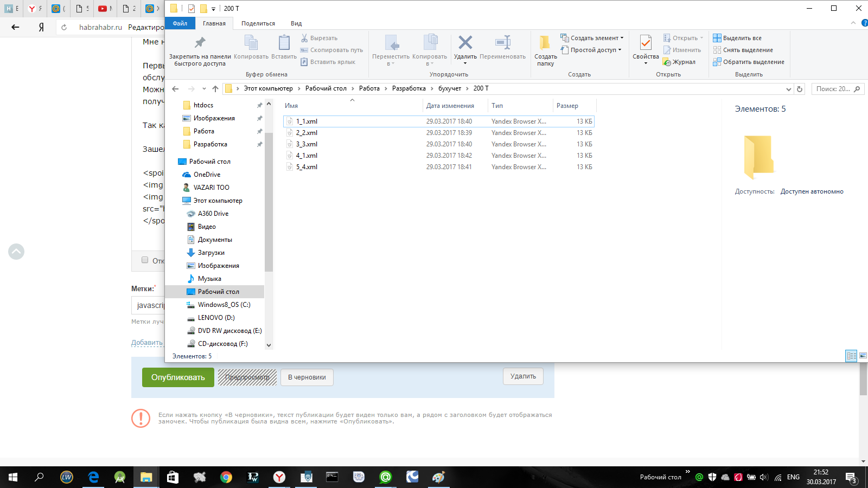Click the Работа breadcrumb in address bar
Image resolution: width=868 pixels, height=488 pixels.
click(x=369, y=88)
